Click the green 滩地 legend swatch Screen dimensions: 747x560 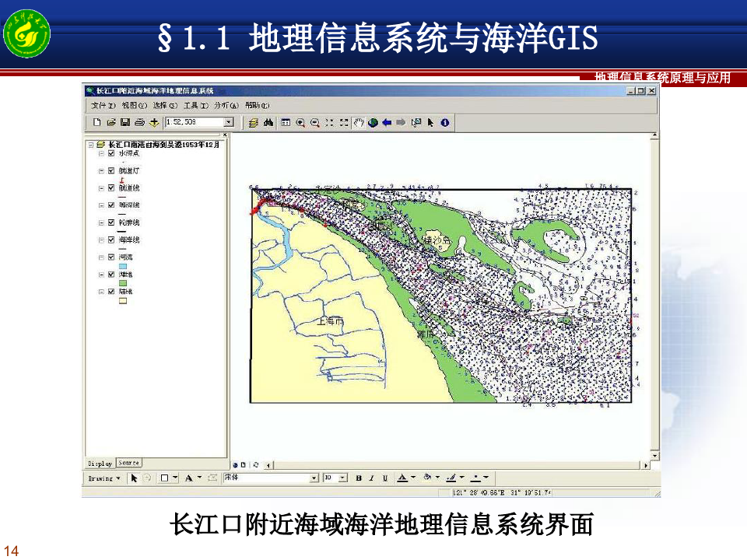[x=122, y=283]
